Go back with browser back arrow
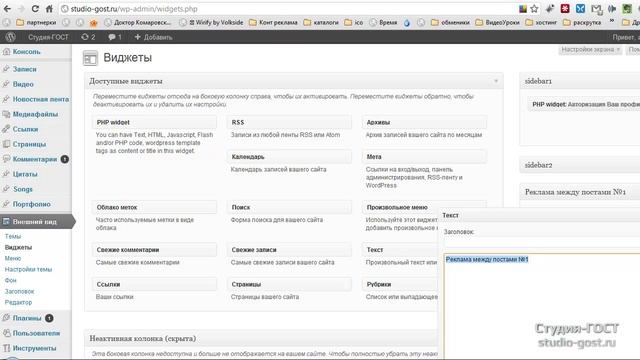The height and width of the screenshot is (360, 640). click(x=7, y=9)
